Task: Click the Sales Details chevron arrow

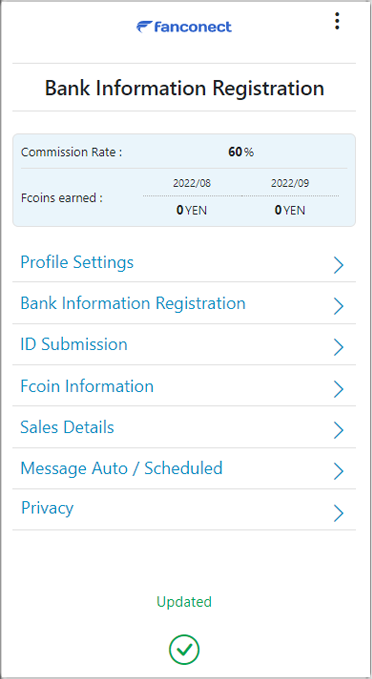Action: 339,430
